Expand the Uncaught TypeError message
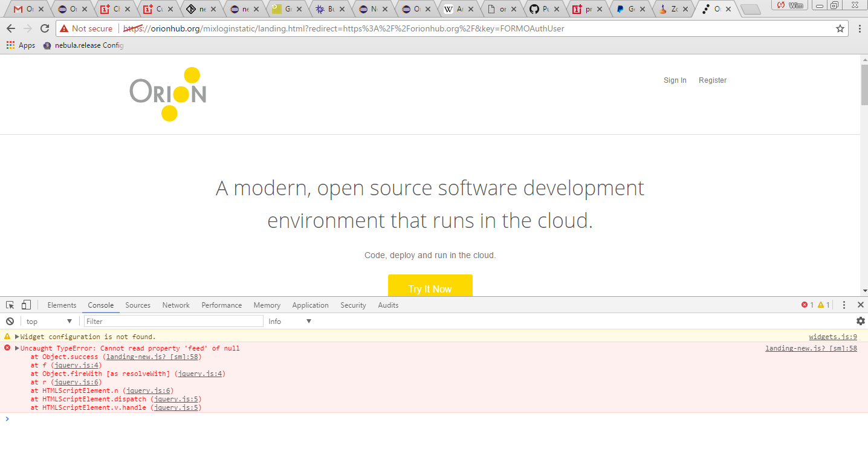Viewport: 868px width, 460px height. pyautogui.click(x=18, y=348)
